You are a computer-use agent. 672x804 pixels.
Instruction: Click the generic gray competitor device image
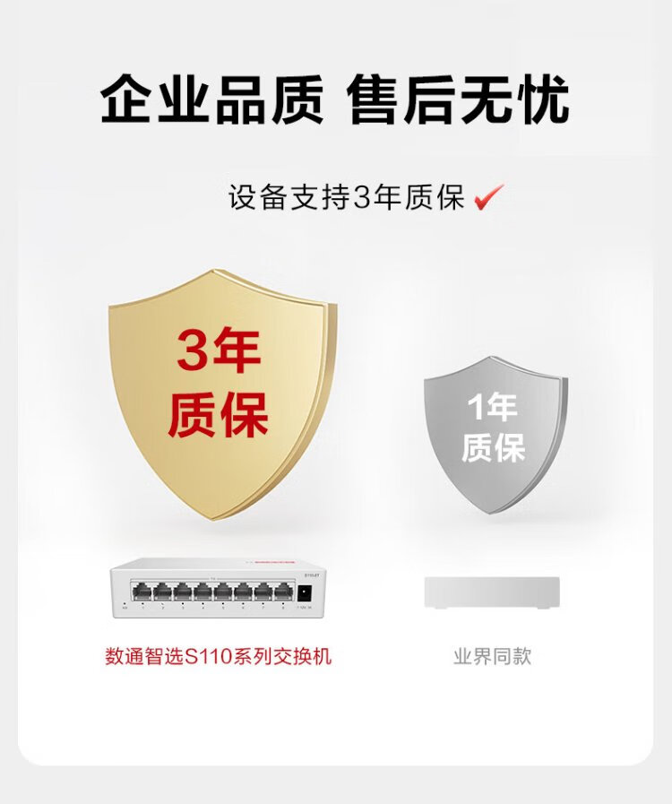click(x=492, y=592)
